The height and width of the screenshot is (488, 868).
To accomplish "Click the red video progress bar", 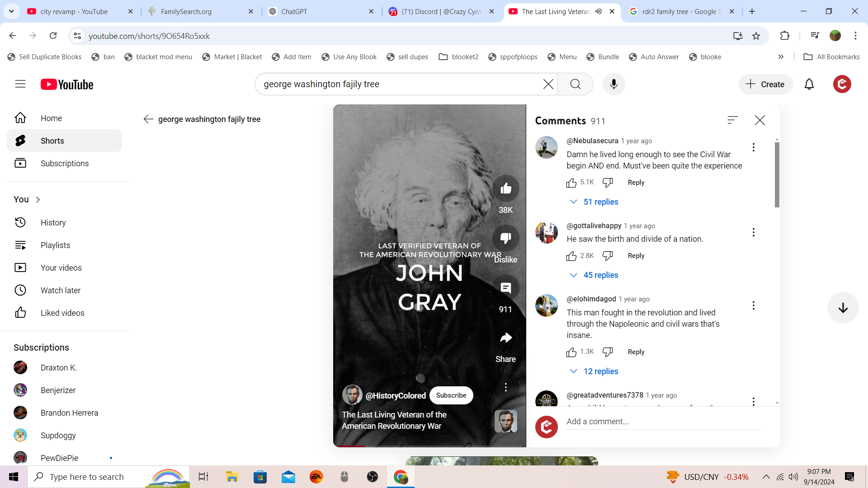I will point(351,446).
